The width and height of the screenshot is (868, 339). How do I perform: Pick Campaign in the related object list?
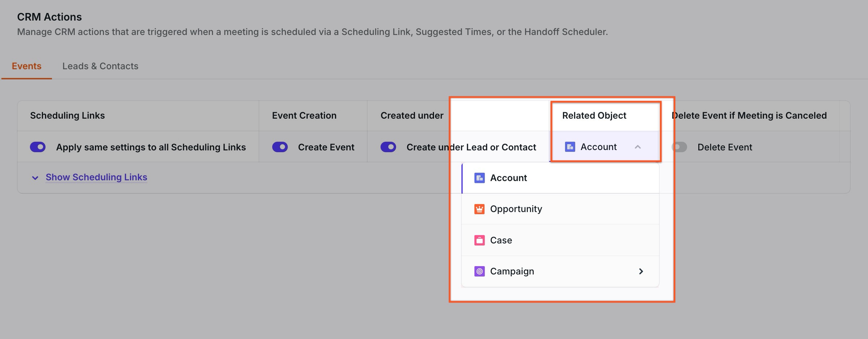pyautogui.click(x=512, y=271)
